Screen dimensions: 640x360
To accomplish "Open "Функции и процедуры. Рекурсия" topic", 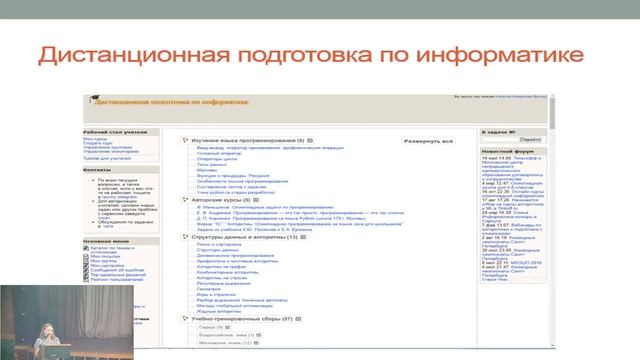I will pos(233,176).
